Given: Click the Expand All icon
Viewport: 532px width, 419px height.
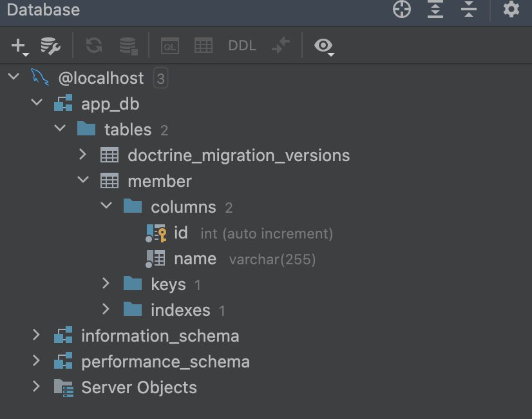Looking at the screenshot, I should [x=435, y=10].
